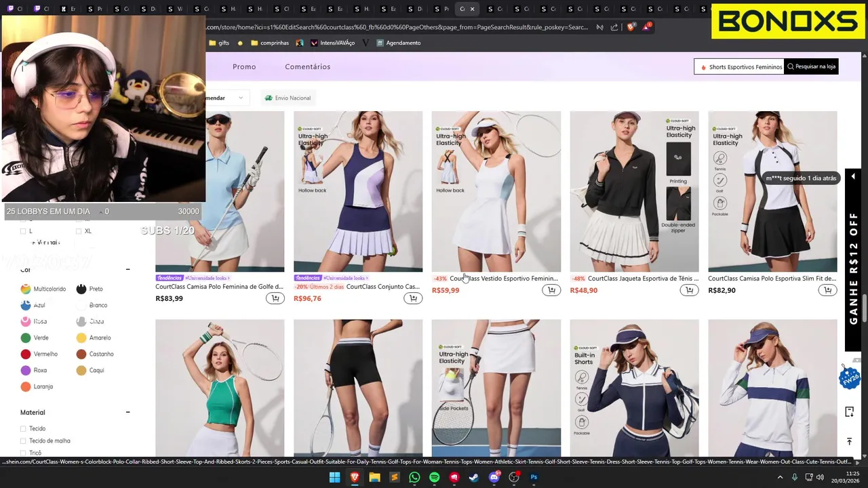Image resolution: width=868 pixels, height=488 pixels.
Task: Click Shorts Esportivos Femininos search field
Action: pyautogui.click(x=739, y=66)
